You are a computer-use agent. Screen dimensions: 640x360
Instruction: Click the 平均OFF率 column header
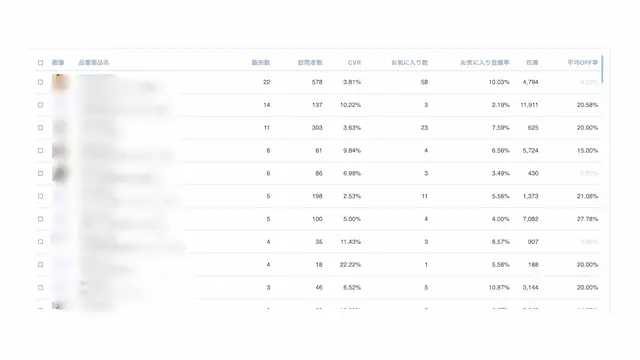click(583, 62)
